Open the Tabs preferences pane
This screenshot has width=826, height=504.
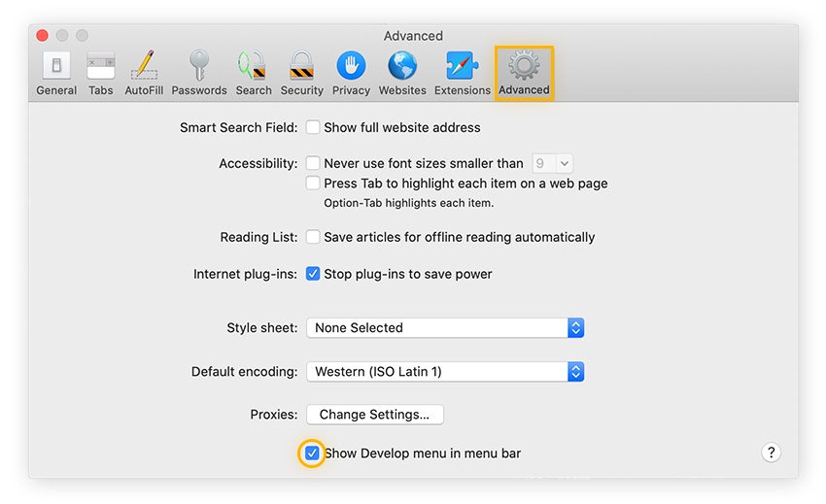pos(101,74)
